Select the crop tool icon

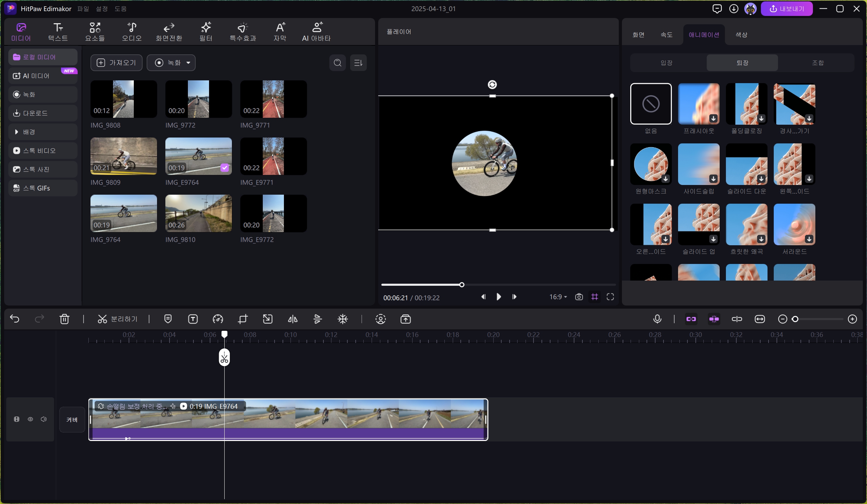coord(243,319)
